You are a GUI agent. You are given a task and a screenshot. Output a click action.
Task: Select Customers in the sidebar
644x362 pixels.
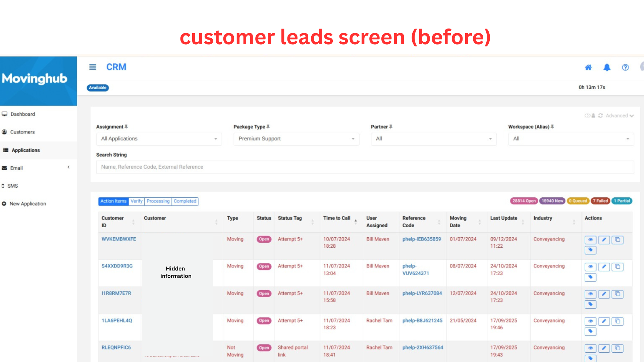pos(22,132)
